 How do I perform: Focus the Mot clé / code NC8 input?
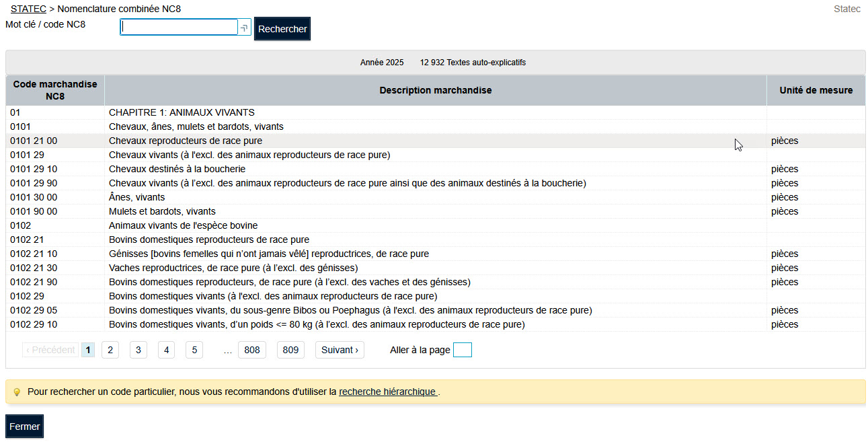point(179,27)
